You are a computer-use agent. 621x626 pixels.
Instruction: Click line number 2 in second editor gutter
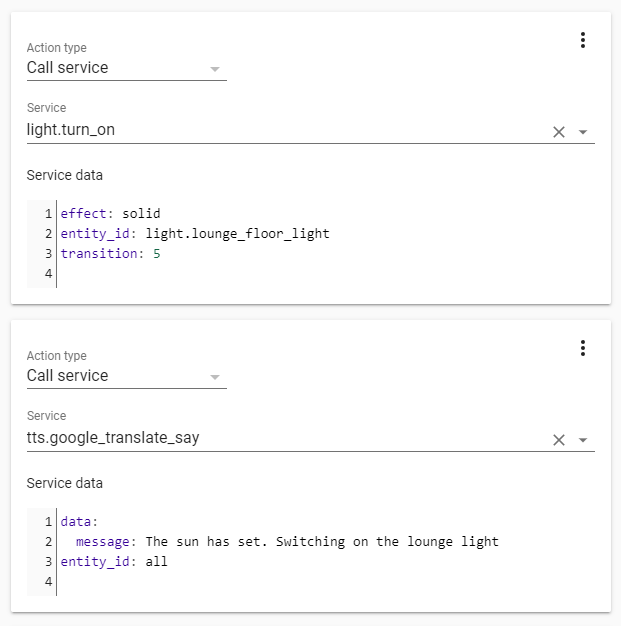(x=48, y=541)
